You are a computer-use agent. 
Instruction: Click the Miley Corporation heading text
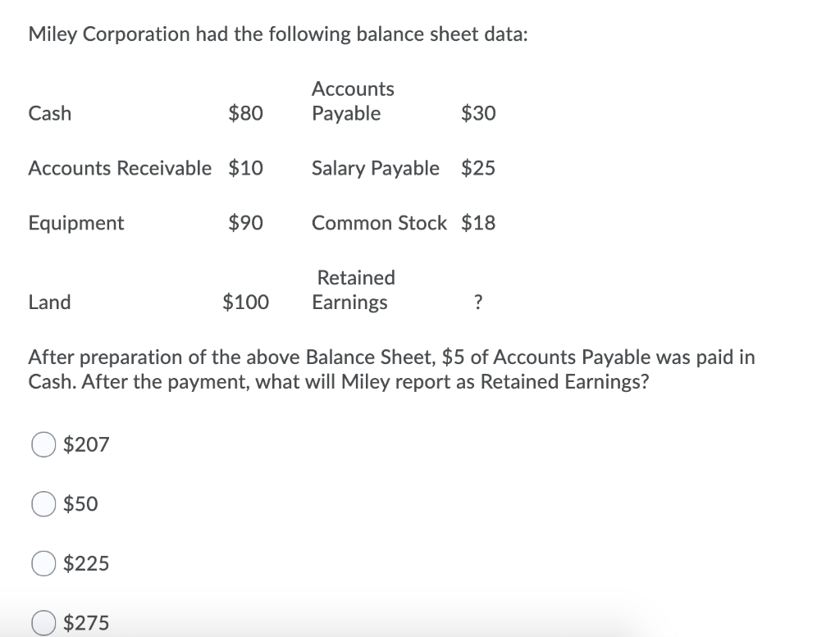278,34
